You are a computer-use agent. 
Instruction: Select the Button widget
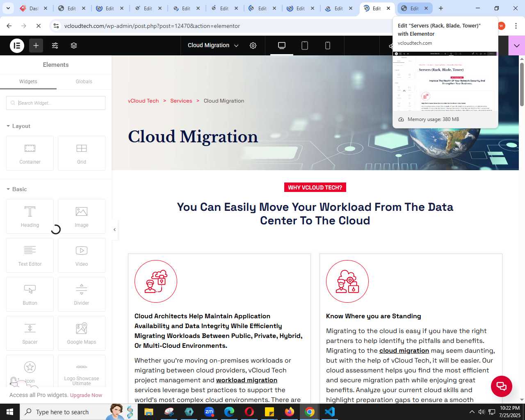coord(30,294)
